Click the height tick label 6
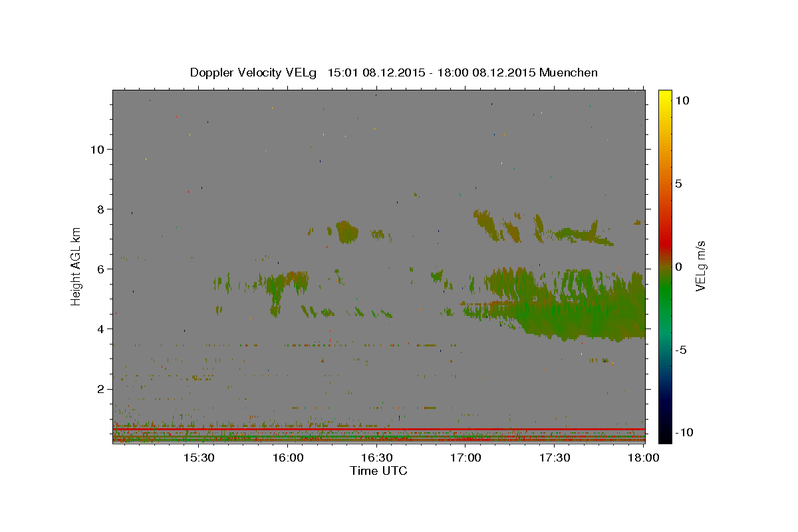 click(x=101, y=269)
